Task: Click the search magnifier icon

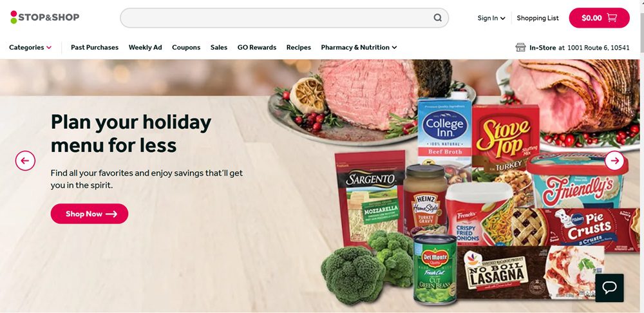Action: (x=438, y=17)
